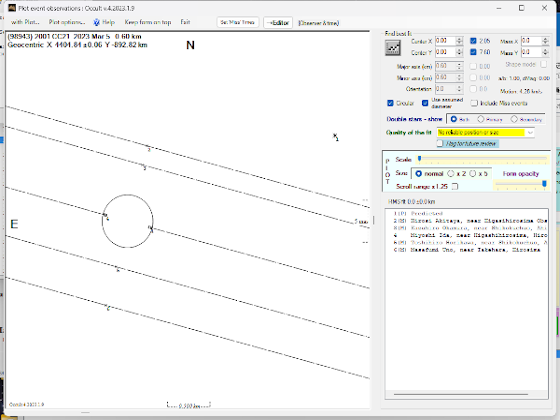This screenshot has height=420, width=560.
Task: Click the Find best fit chart icon button
Action: (x=392, y=48)
